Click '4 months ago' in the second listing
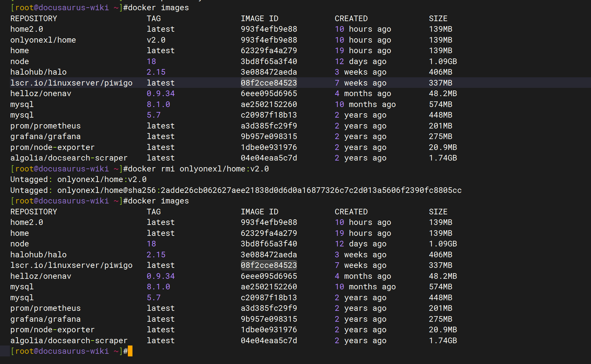The image size is (591, 364). tap(363, 276)
